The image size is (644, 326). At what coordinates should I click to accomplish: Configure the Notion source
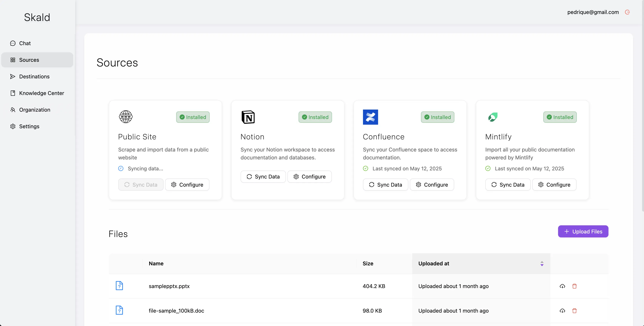click(310, 176)
